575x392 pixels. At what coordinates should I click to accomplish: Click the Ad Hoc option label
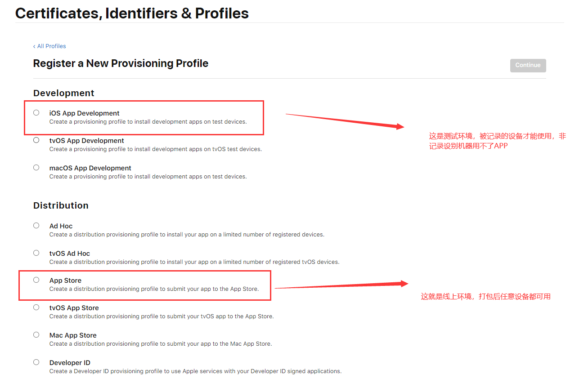[61, 226]
